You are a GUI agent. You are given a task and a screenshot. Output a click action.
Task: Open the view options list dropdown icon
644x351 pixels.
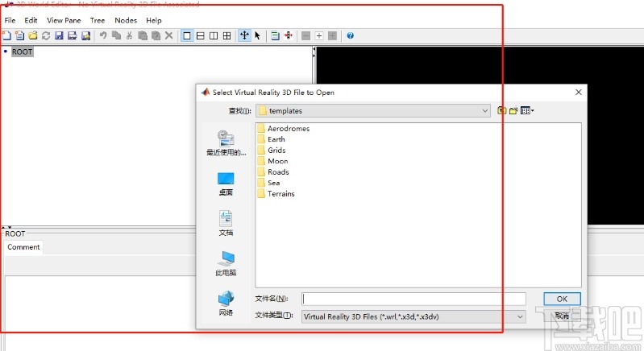(x=527, y=110)
